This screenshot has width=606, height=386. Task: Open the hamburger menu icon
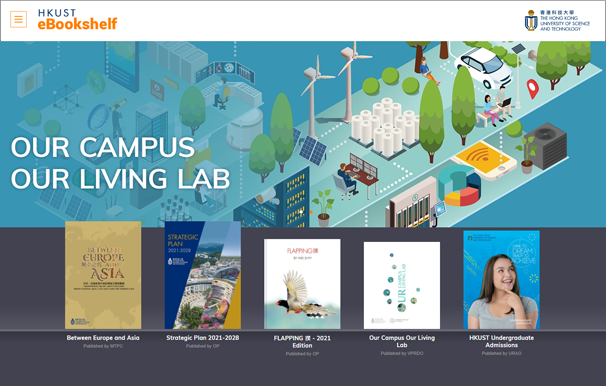coord(19,19)
